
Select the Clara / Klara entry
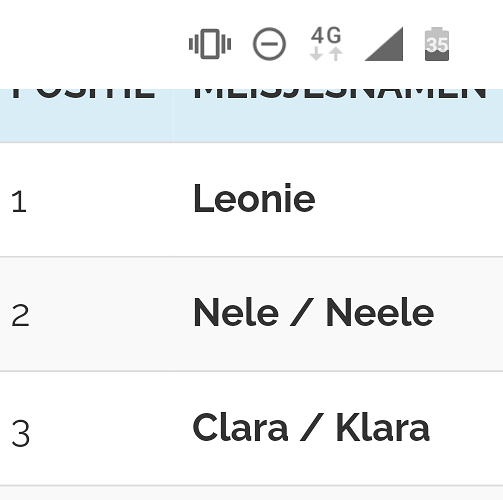click(x=311, y=427)
